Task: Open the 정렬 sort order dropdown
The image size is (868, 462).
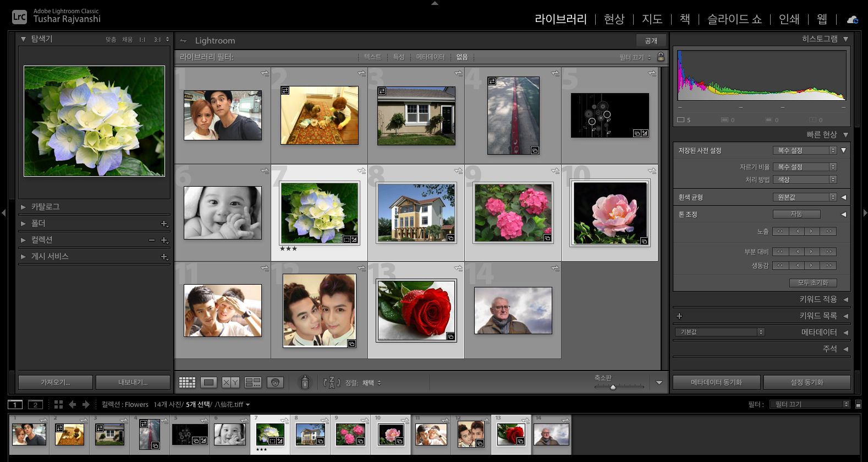Action: point(371,383)
